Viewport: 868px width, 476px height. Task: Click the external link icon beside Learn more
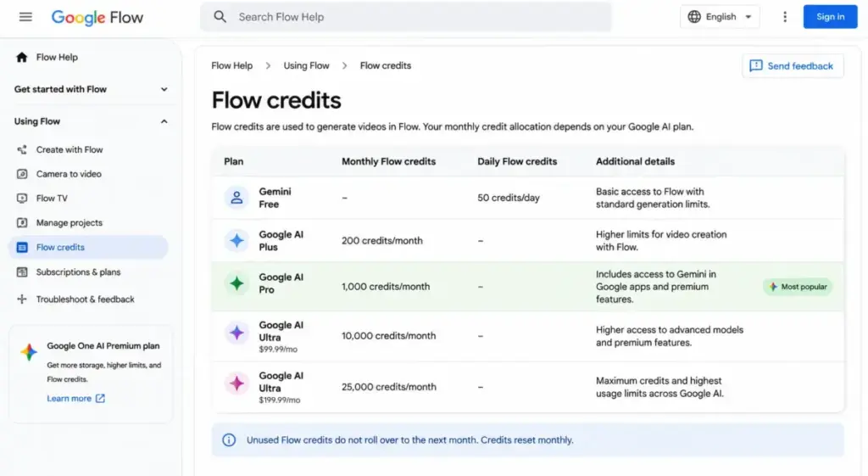(x=100, y=399)
